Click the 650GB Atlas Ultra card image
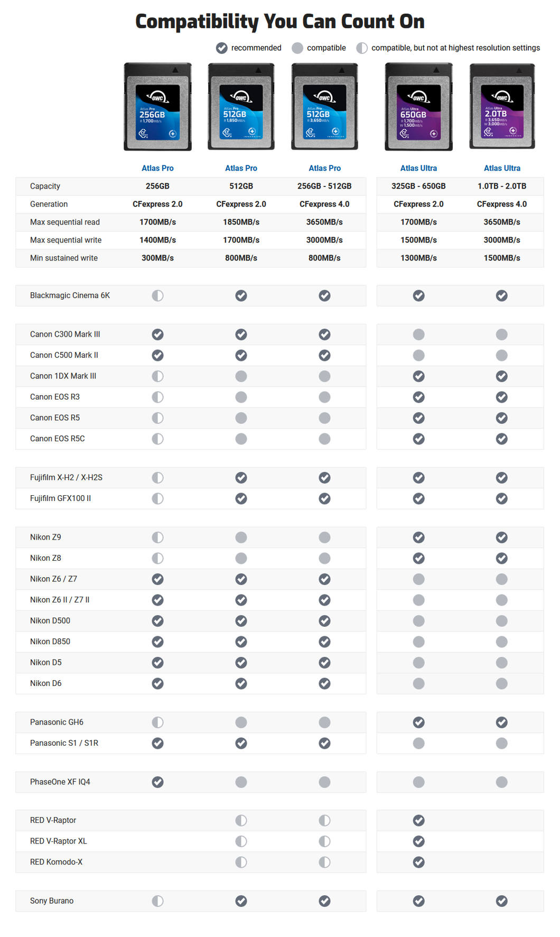The width and height of the screenshot is (560, 937). [x=418, y=107]
